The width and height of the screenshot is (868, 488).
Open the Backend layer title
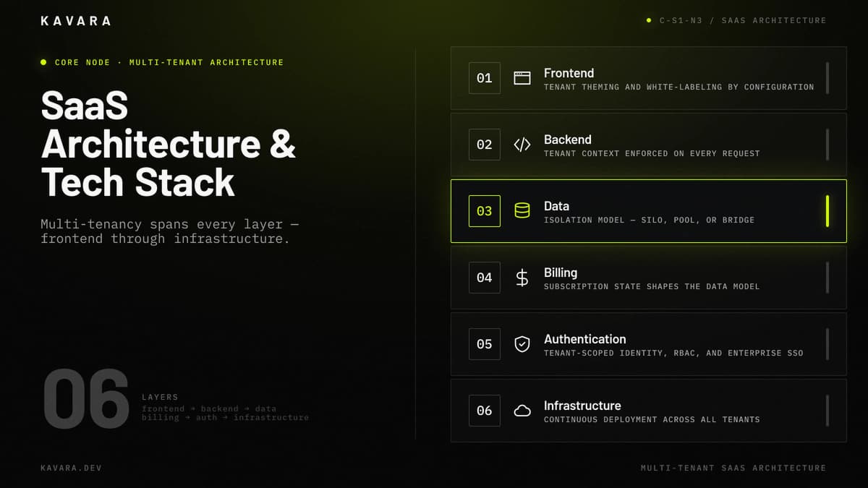click(x=568, y=140)
